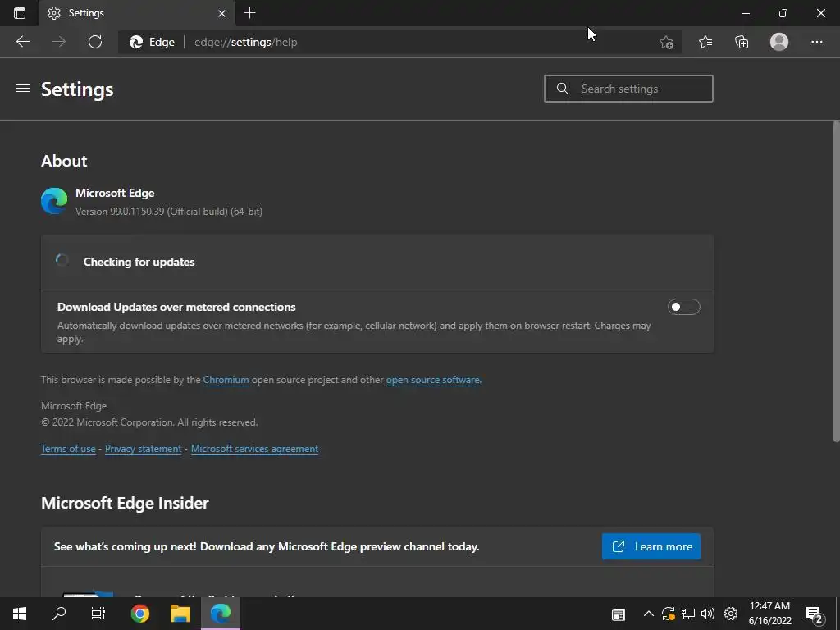Refresh the current page
Image resolution: width=840 pixels, height=630 pixels.
(95, 42)
